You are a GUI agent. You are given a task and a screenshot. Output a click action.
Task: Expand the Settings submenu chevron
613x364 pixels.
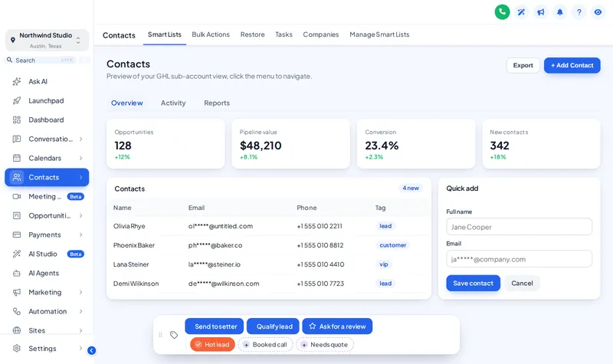pyautogui.click(x=80, y=348)
